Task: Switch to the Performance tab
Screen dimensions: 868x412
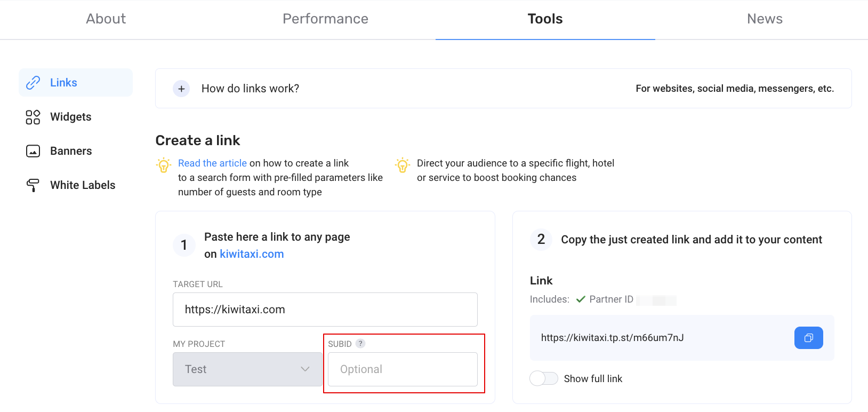Action: 325,19
